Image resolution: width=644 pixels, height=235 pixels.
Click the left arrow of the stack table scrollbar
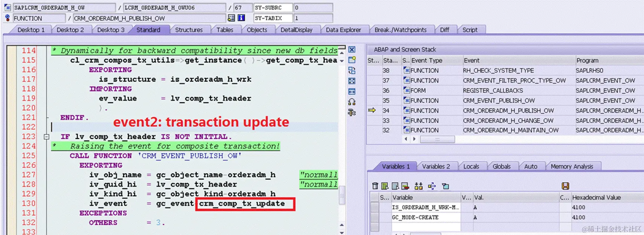click(406, 139)
